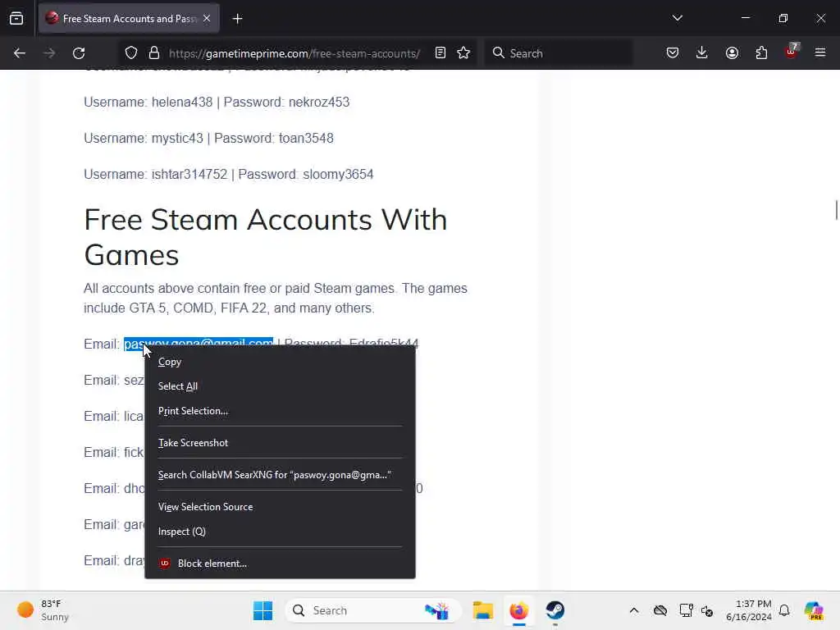Image resolution: width=840 pixels, height=630 pixels.
Task: Click the Firefox taskbar icon
Action: pyautogui.click(x=518, y=610)
